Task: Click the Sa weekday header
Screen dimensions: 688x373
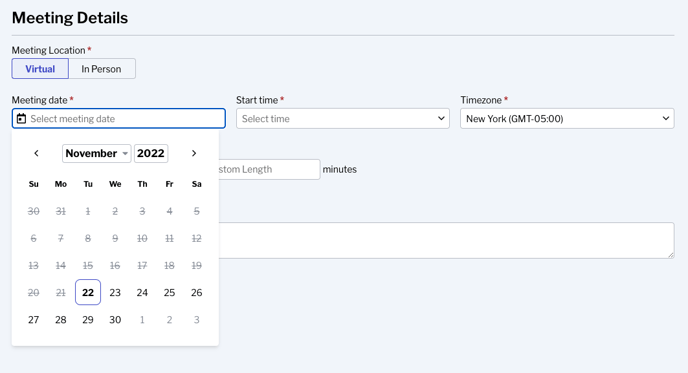Action: 197,184
